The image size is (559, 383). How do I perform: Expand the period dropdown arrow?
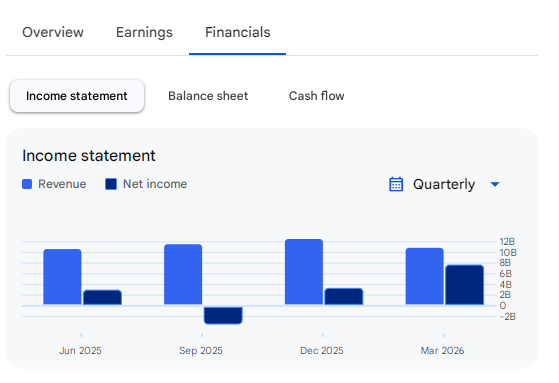tap(495, 184)
